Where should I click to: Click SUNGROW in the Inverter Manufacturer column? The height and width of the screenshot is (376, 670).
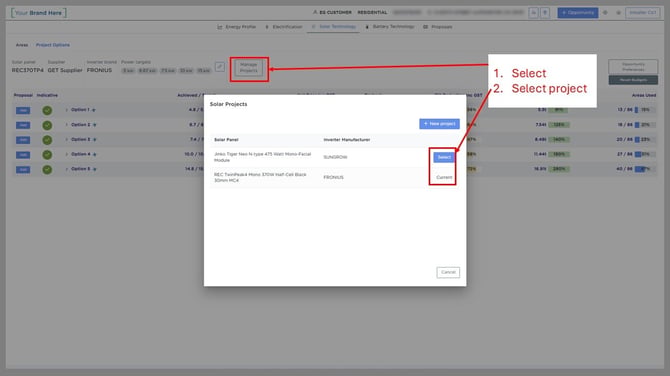(x=335, y=157)
